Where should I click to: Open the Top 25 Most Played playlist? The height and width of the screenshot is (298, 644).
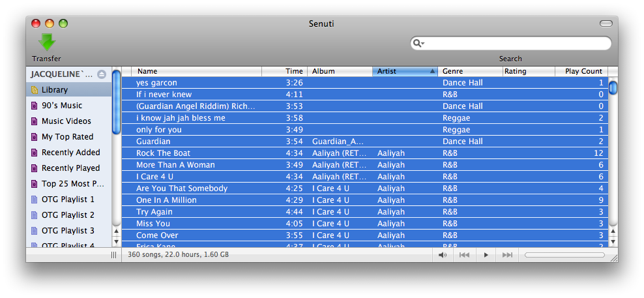(x=69, y=183)
